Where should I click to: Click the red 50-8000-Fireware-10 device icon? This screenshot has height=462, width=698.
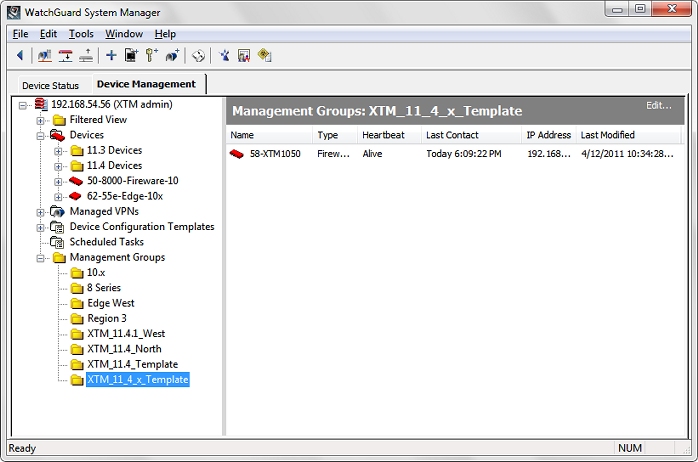click(76, 181)
